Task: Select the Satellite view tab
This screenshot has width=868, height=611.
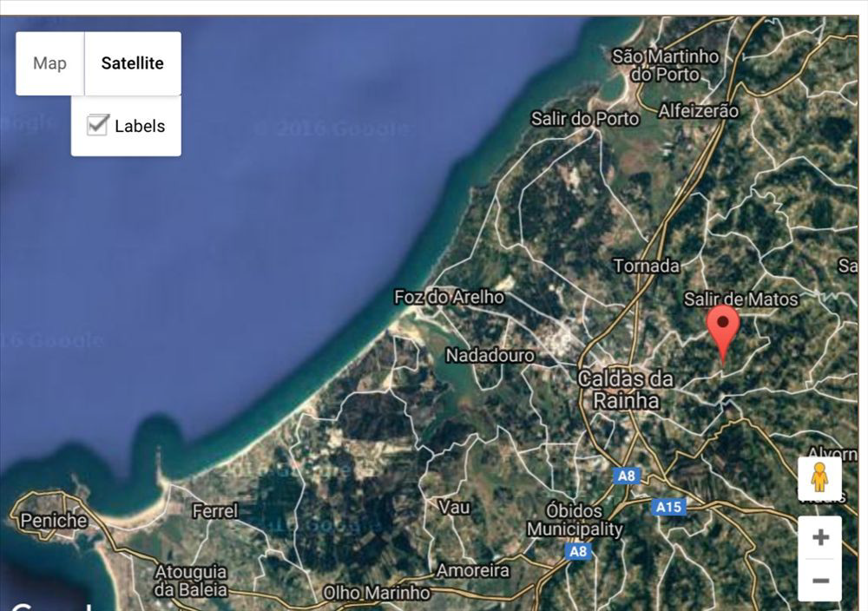Action: coord(132,63)
